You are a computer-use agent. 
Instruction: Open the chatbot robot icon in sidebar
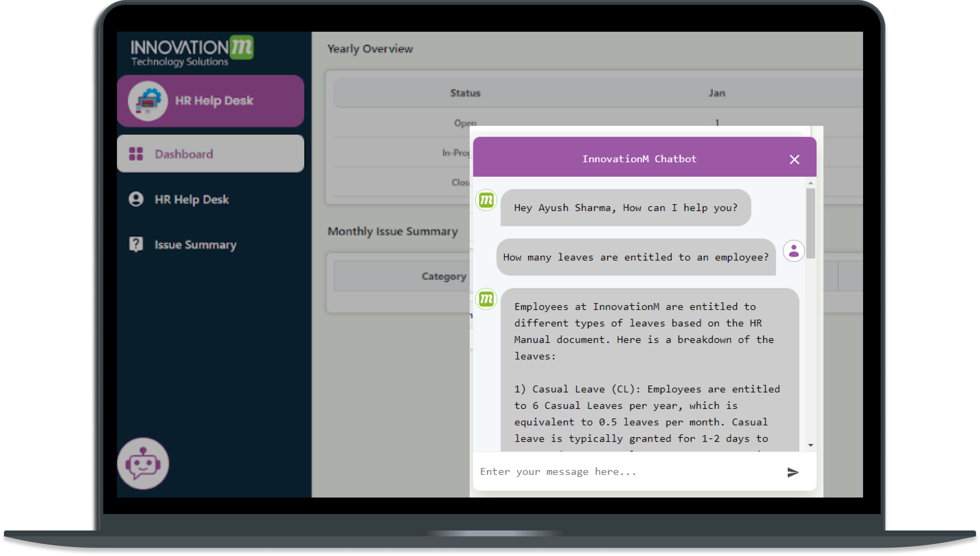[x=143, y=463]
